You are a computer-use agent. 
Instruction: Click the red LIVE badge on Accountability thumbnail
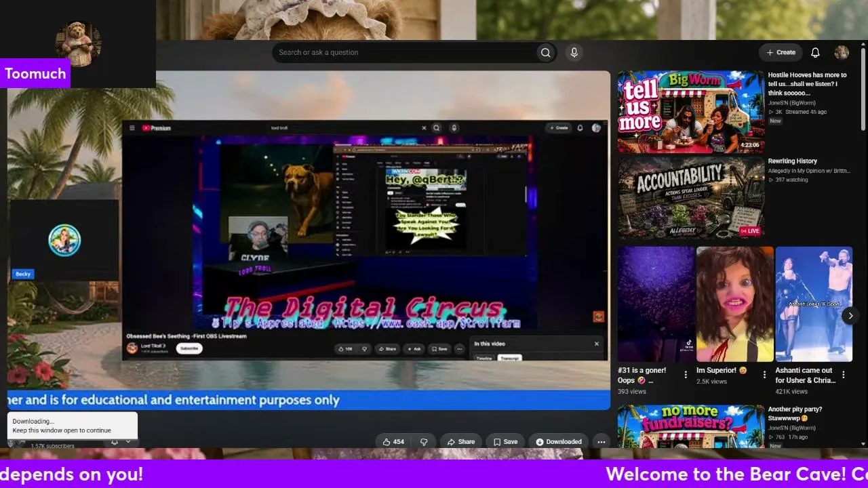749,231
